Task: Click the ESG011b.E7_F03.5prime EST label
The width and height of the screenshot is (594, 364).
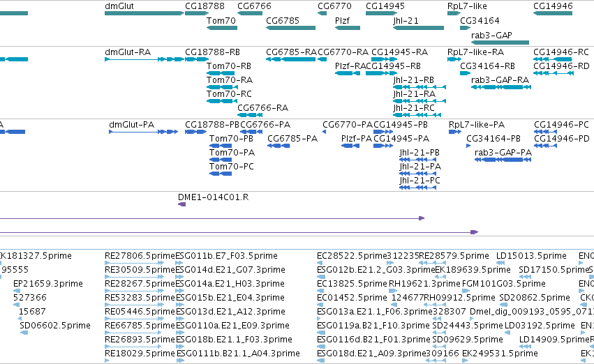Action: [227, 256]
